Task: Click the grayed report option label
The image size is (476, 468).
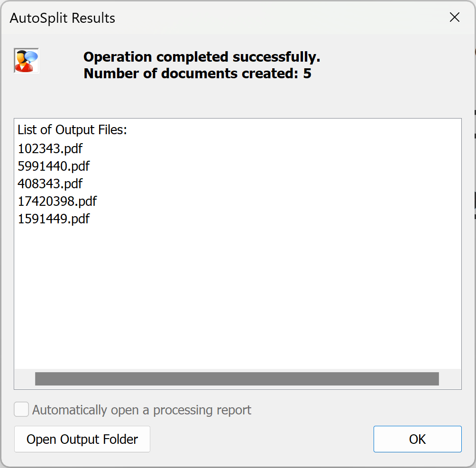Action: (x=141, y=410)
